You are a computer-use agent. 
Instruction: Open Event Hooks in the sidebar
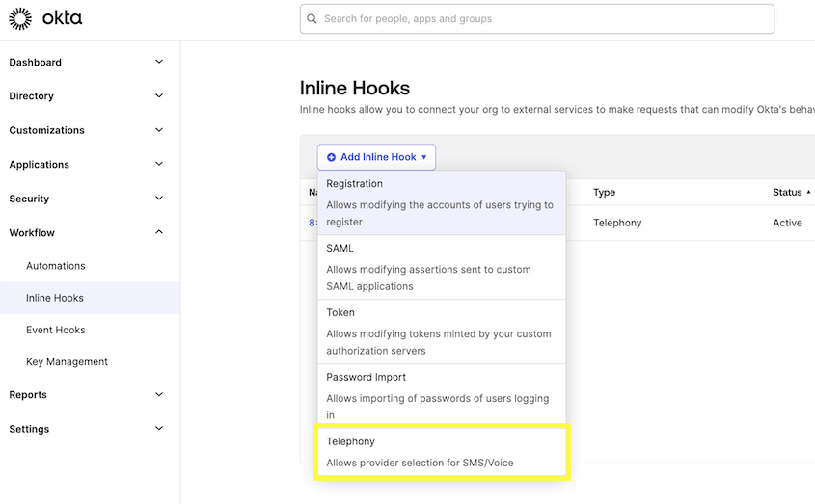pyautogui.click(x=56, y=330)
